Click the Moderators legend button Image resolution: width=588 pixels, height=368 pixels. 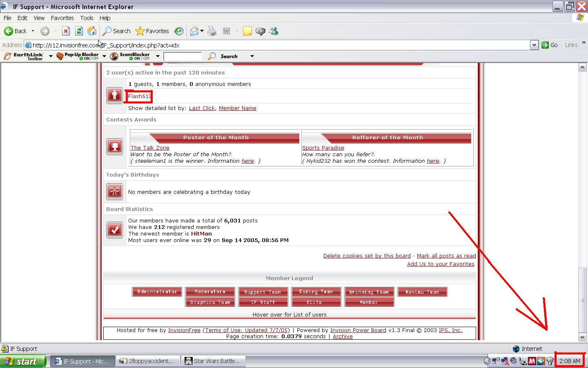click(x=210, y=292)
